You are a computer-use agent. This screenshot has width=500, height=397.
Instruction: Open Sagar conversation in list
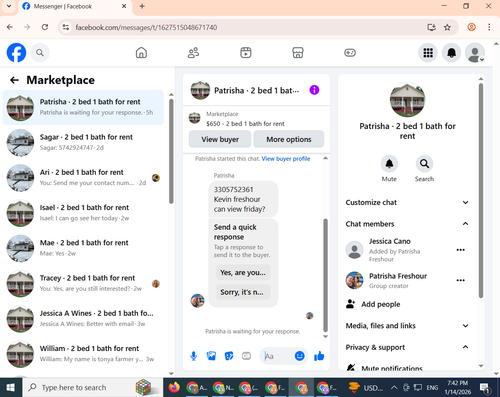point(83,143)
